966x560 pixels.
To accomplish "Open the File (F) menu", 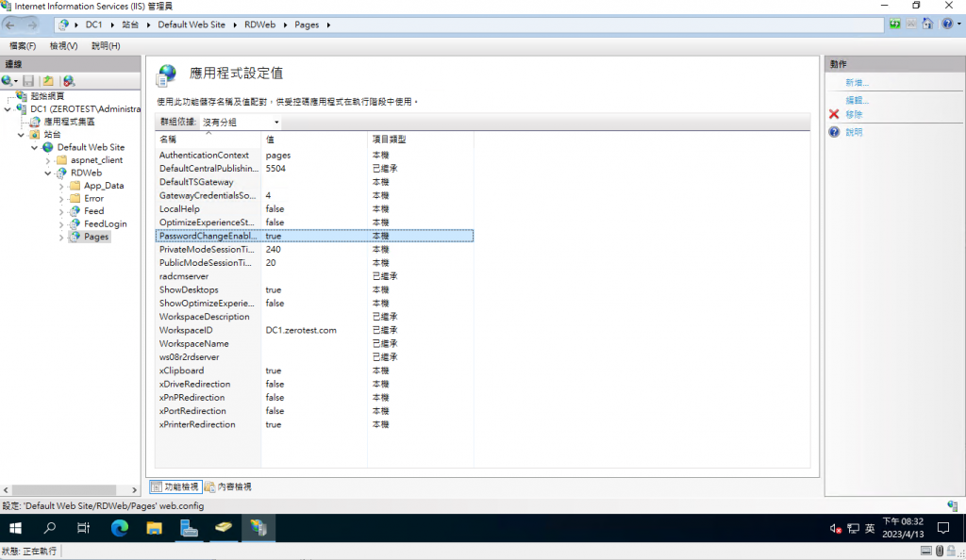I will pos(23,45).
